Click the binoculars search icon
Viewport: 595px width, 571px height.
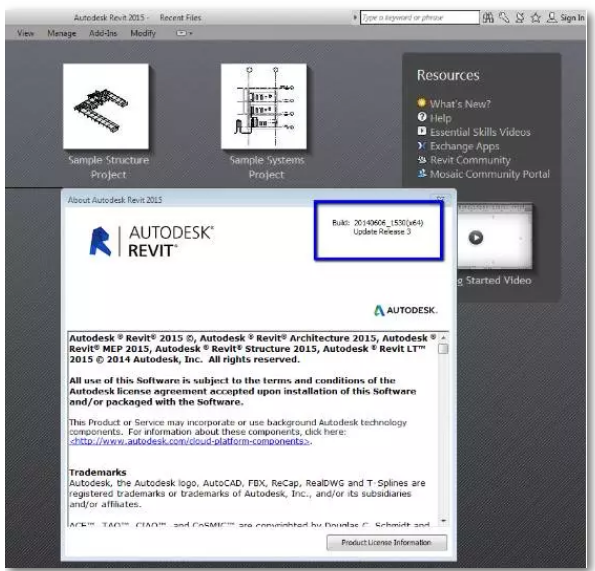pos(488,17)
